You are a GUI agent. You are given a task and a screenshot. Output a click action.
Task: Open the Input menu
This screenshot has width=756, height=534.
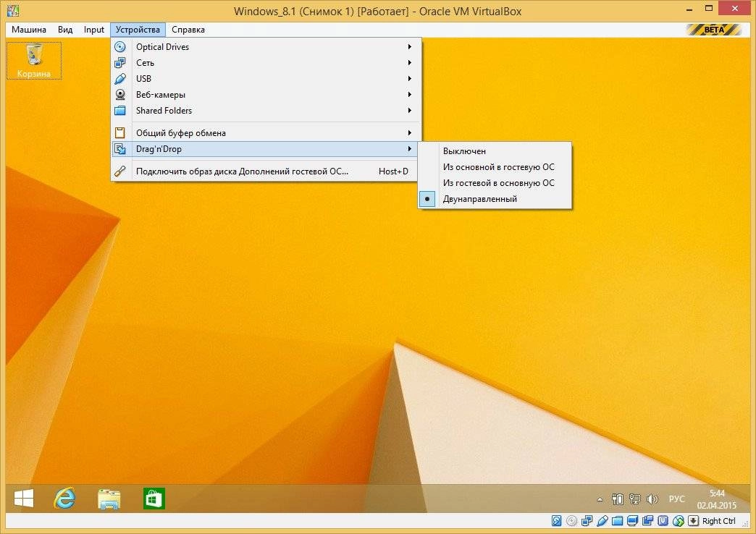(x=94, y=30)
